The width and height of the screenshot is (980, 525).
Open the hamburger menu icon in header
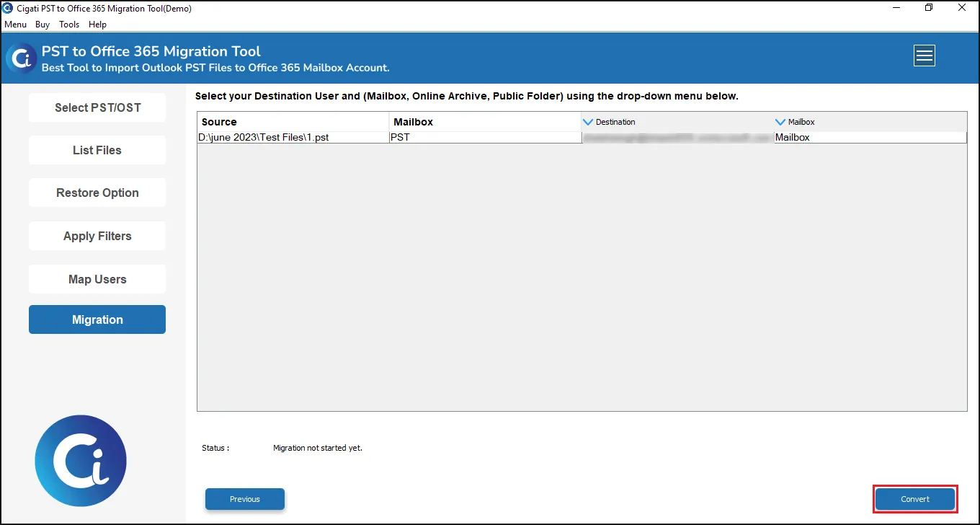point(925,56)
